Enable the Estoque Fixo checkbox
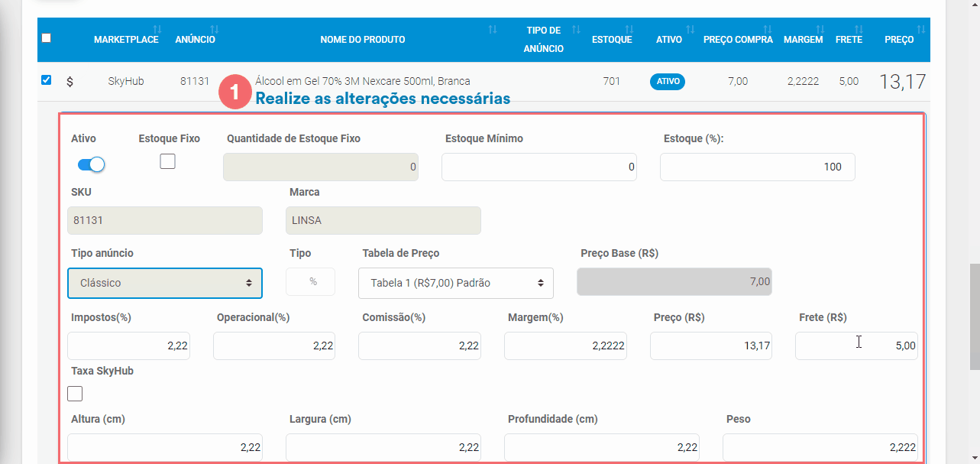This screenshot has width=980, height=464. click(x=167, y=161)
